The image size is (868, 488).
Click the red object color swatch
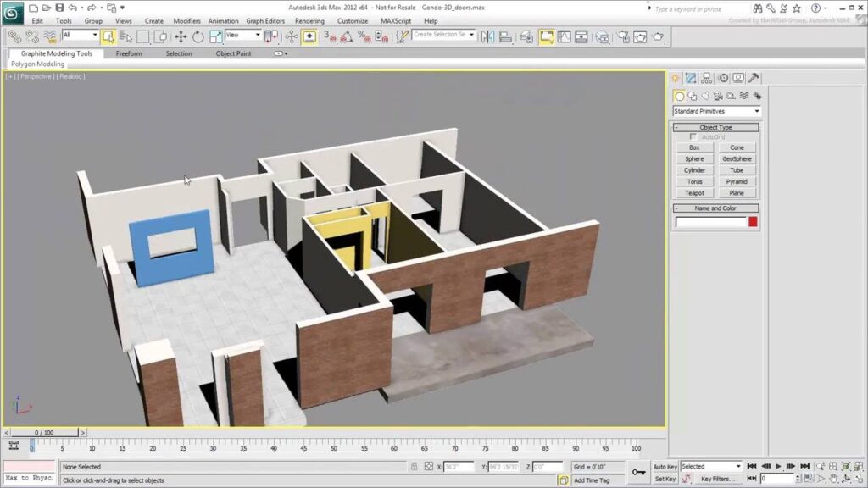coord(753,222)
